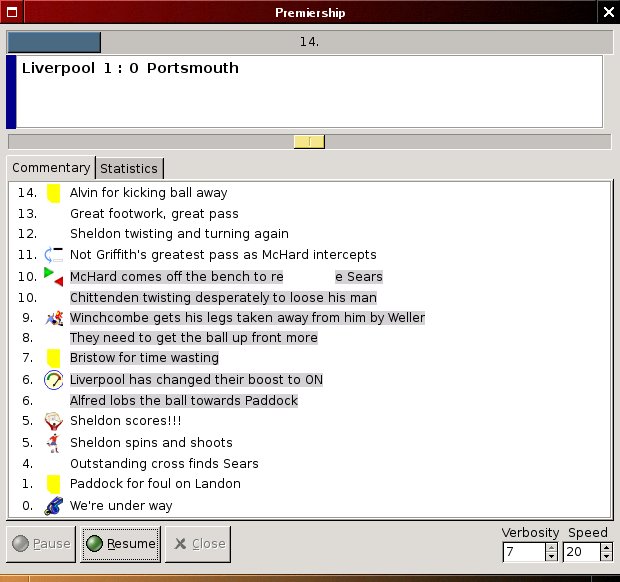Click the yellow ball position indicator bar

[309, 142]
